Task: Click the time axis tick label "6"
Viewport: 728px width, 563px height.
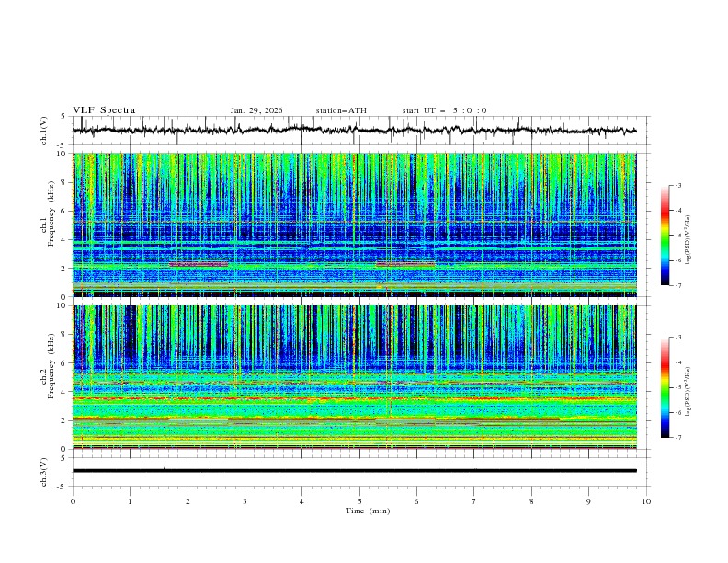Action: point(416,501)
